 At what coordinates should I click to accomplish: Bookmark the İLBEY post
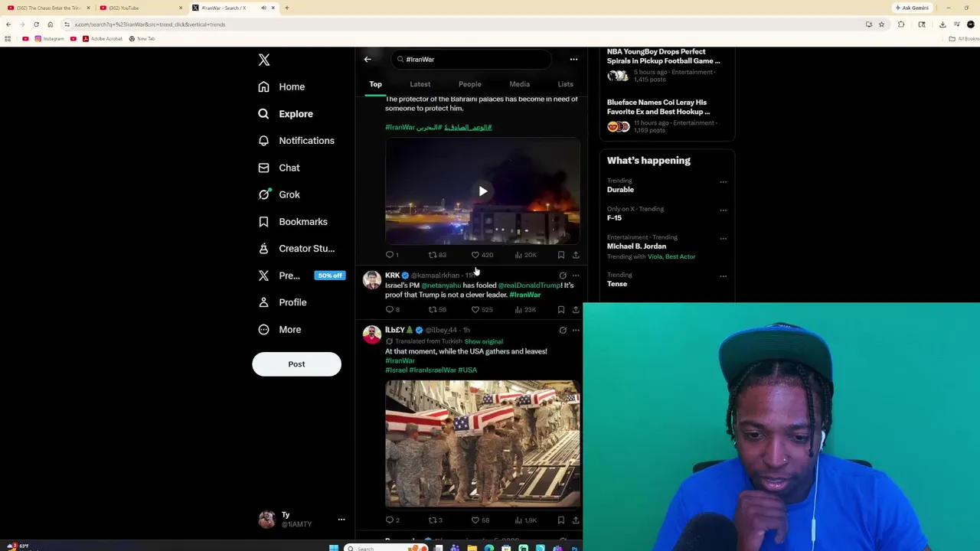(561, 520)
